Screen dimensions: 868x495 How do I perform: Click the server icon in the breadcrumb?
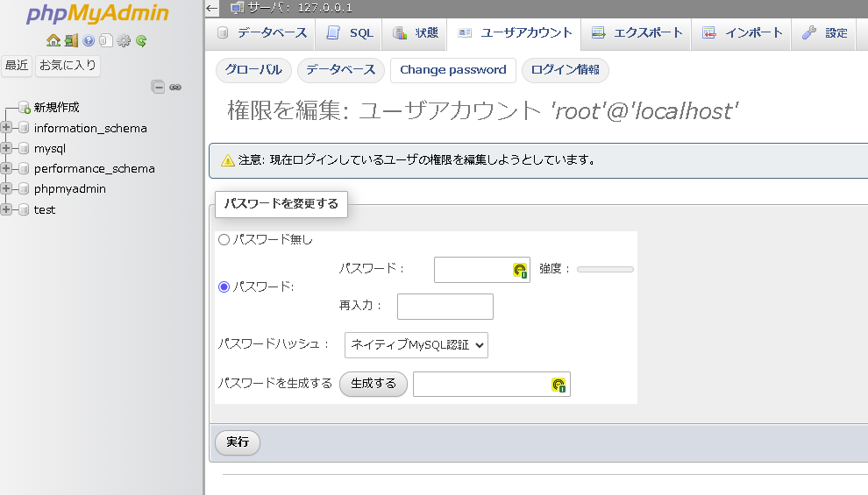237,8
